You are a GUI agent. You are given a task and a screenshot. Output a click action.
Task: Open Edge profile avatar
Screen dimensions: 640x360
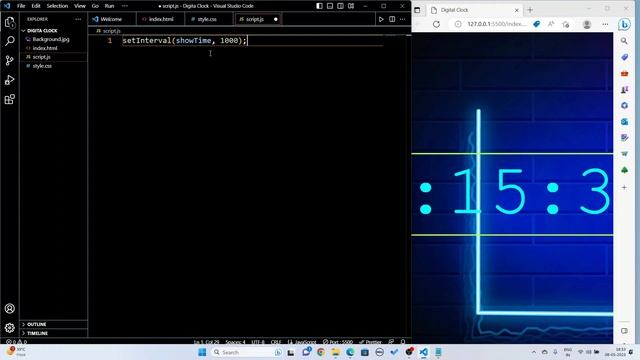coord(587,24)
